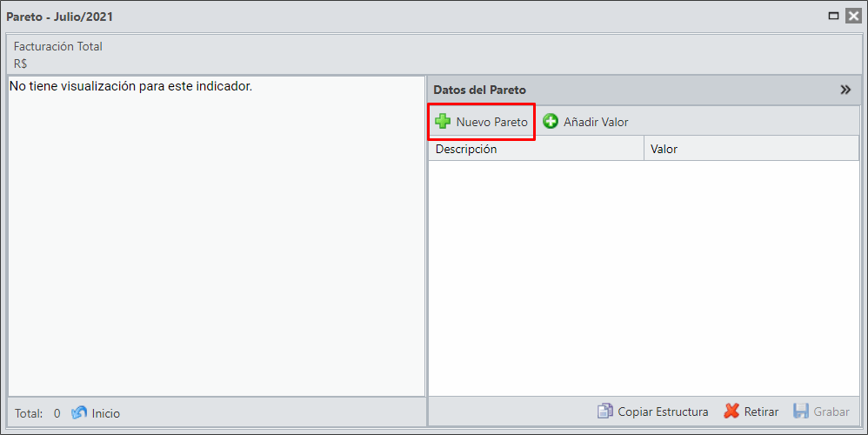Click the green plus Nuevo Pareto icon
Viewport: 868px width, 435px height.
[443, 121]
